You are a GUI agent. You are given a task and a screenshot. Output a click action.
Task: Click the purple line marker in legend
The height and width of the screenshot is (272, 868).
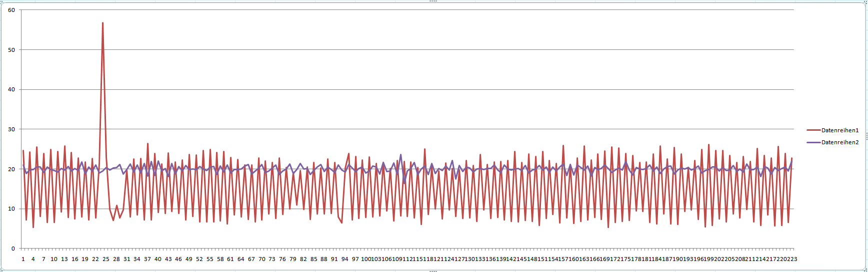813,142
